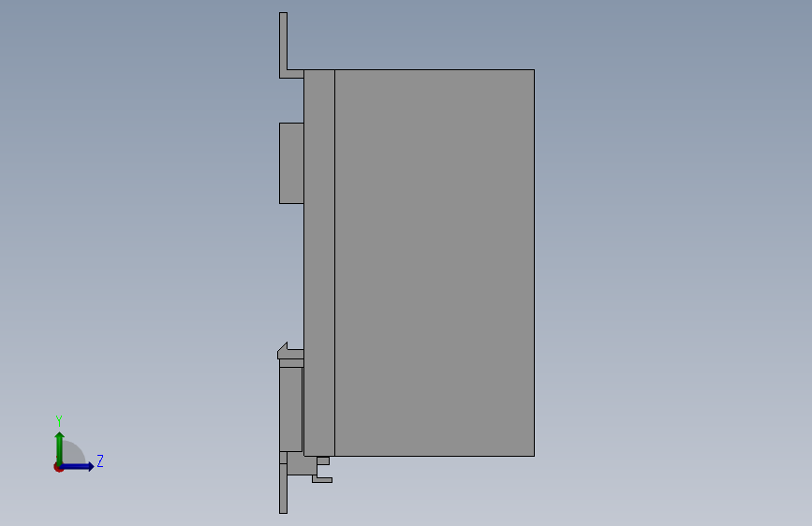Image resolution: width=812 pixels, height=526 pixels.
Task: Select the small rectangular block on upper left
Action: (x=291, y=163)
